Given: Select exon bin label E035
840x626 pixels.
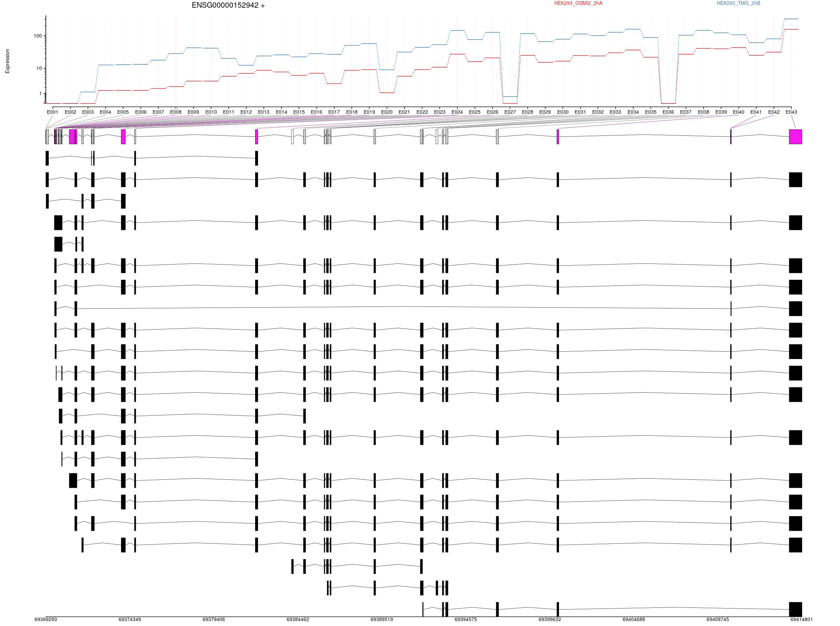Looking at the screenshot, I should (650, 112).
